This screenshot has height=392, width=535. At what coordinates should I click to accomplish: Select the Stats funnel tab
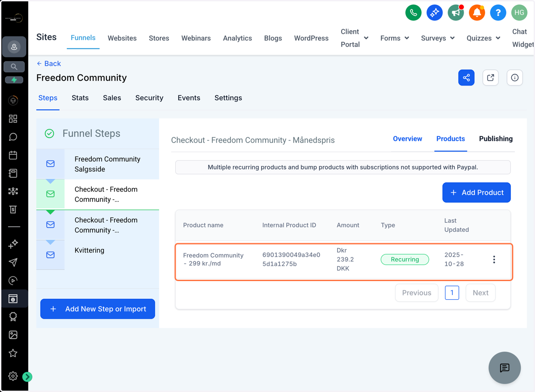tap(80, 98)
